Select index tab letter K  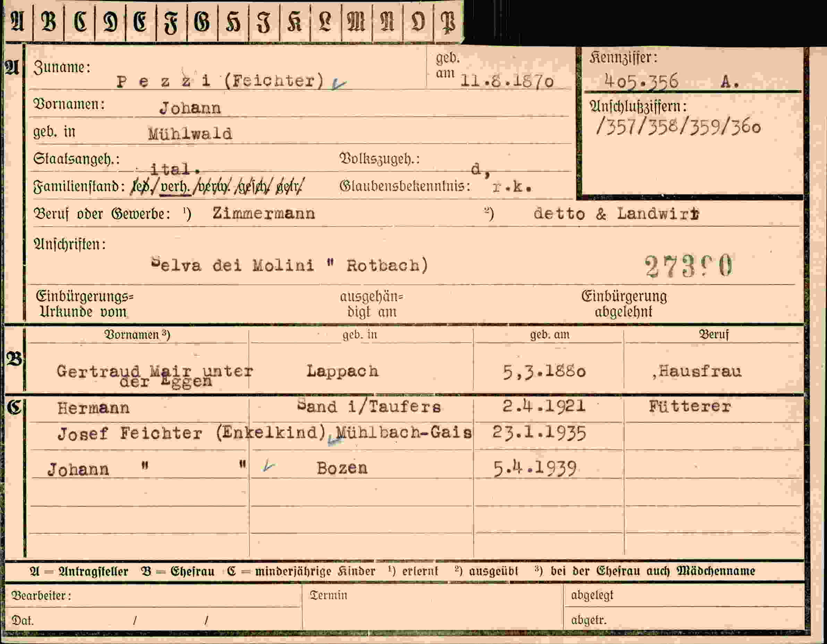(295, 21)
